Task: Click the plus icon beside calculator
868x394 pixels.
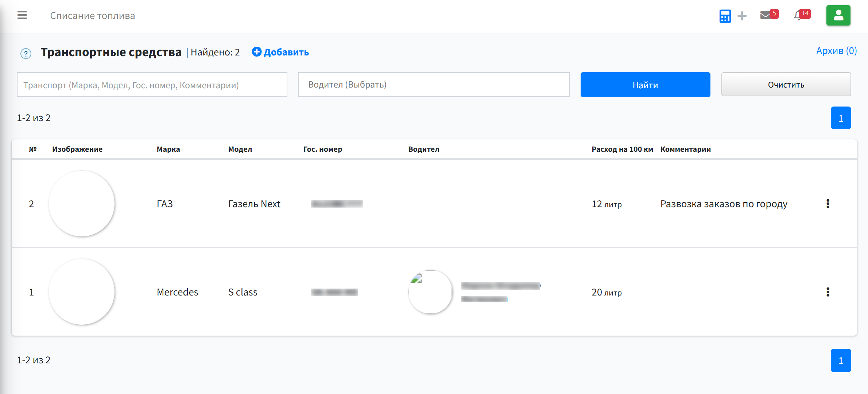Action: click(x=742, y=16)
